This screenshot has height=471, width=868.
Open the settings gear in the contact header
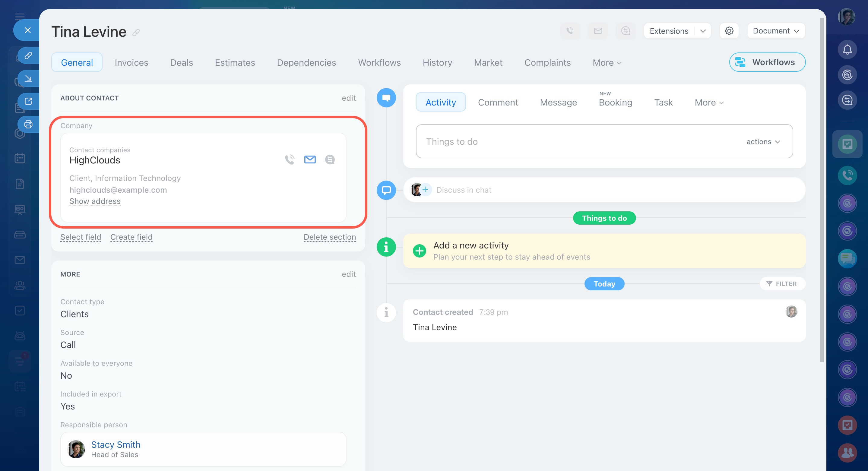[x=729, y=31]
